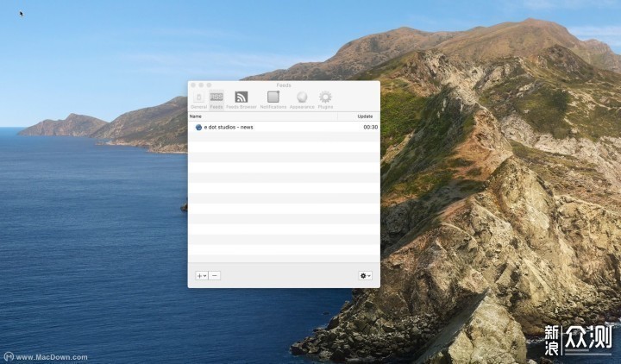Open the gear actions dropdown menu

(365, 276)
